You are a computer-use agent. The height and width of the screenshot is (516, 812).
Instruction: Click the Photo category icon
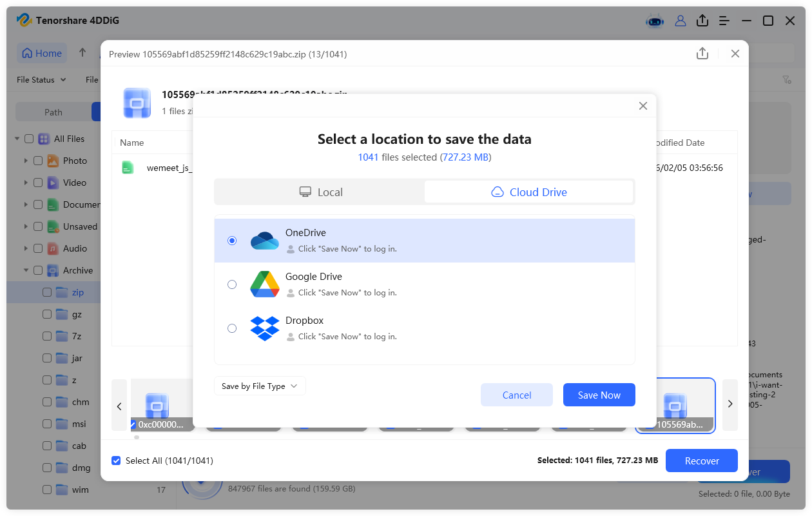pos(53,161)
